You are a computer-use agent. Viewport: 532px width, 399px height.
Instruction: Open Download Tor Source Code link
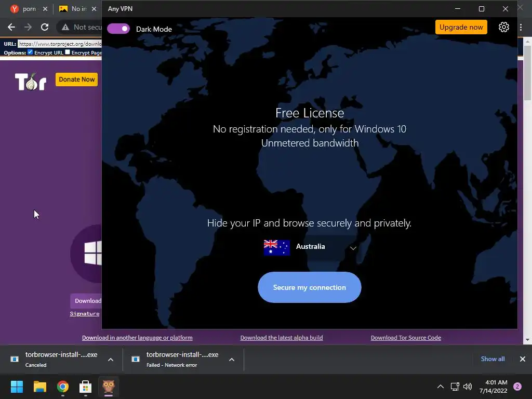click(406, 338)
